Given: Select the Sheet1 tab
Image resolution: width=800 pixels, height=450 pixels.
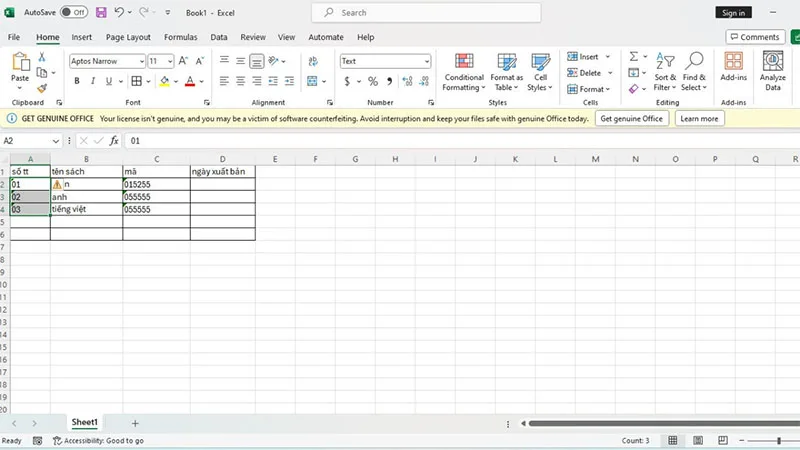Looking at the screenshot, I should pos(84,422).
